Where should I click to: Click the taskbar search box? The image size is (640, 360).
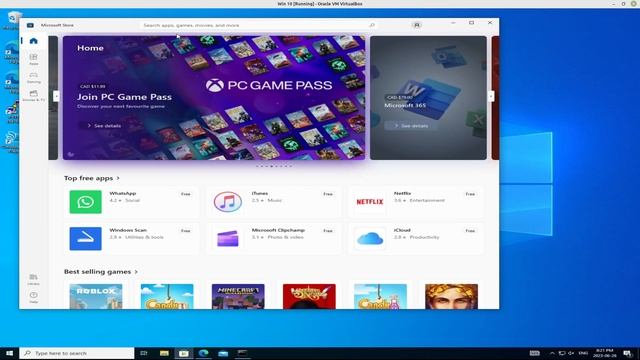click(x=77, y=353)
